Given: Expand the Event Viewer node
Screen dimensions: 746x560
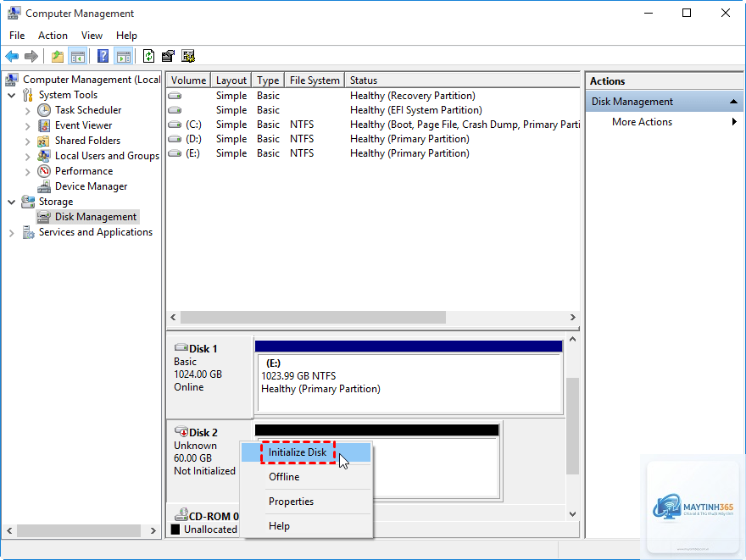Looking at the screenshot, I should (x=28, y=126).
